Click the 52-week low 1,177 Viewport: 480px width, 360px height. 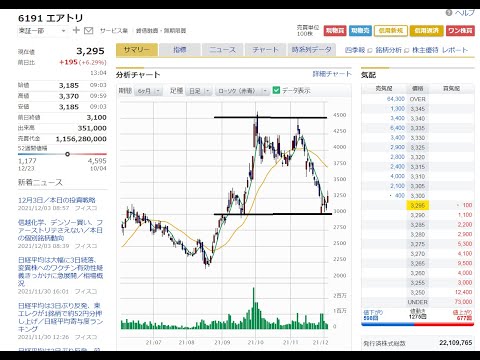[27, 161]
